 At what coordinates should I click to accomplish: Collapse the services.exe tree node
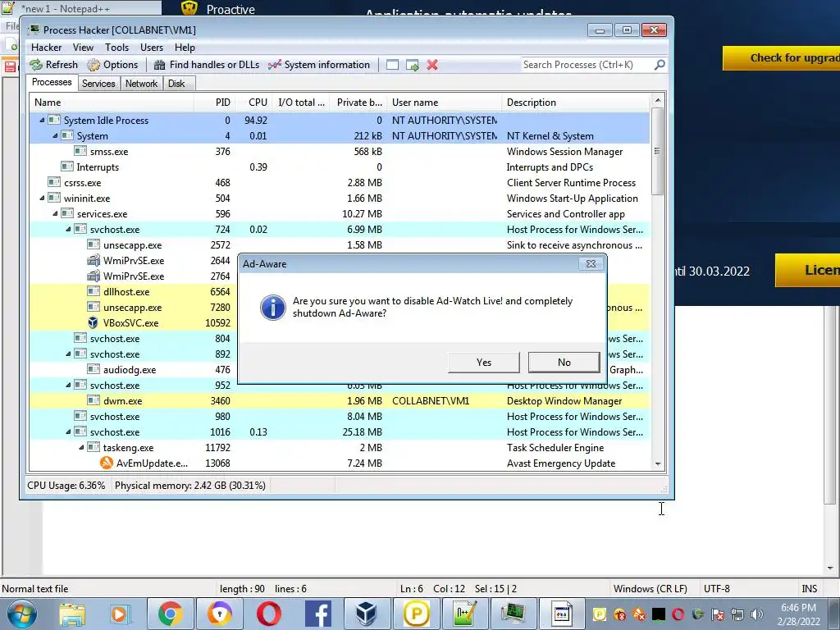tap(55, 214)
